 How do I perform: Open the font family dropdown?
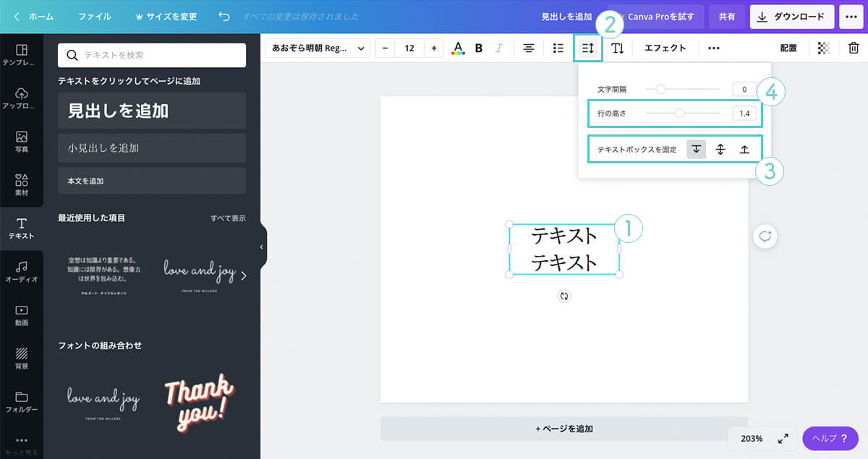tap(318, 48)
